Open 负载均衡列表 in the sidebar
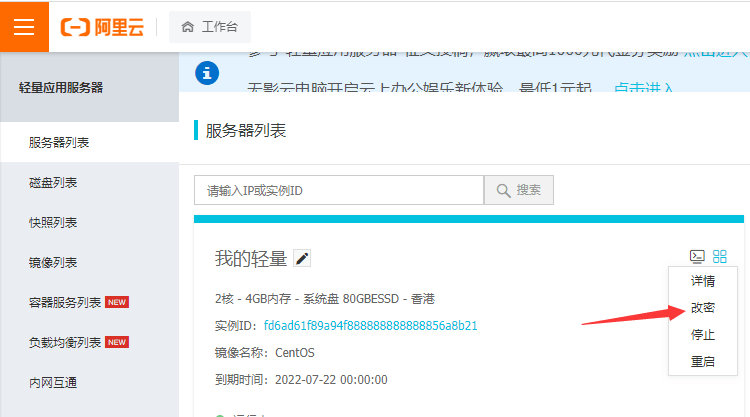Image resolution: width=750 pixels, height=417 pixels. pyautogui.click(x=65, y=342)
